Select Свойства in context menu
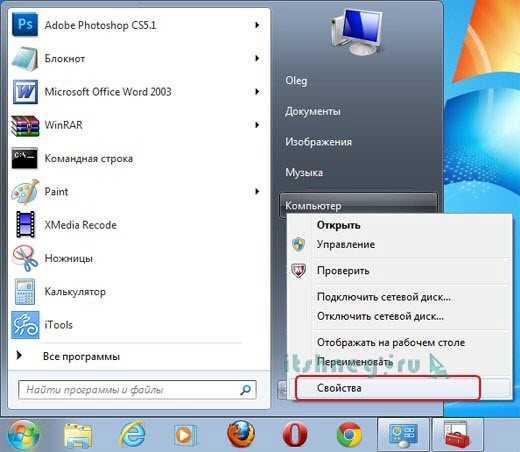Image resolution: width=520 pixels, height=452 pixels. [339, 388]
